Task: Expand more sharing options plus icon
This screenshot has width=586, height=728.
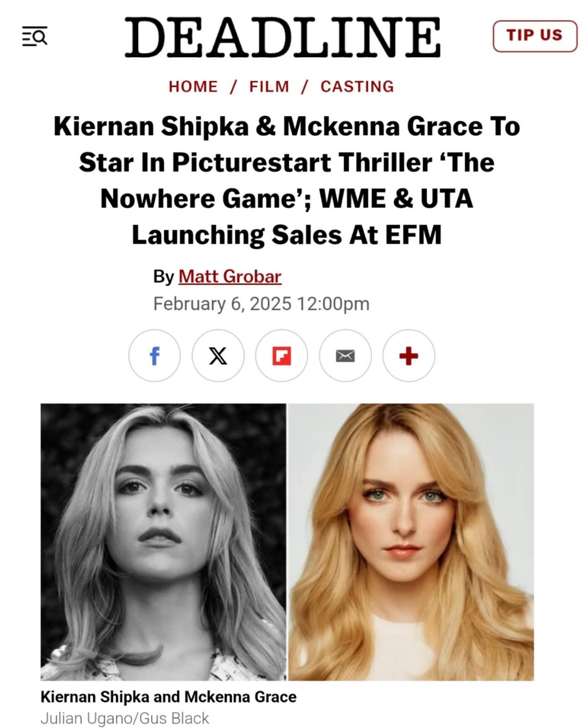Action: 408,356
